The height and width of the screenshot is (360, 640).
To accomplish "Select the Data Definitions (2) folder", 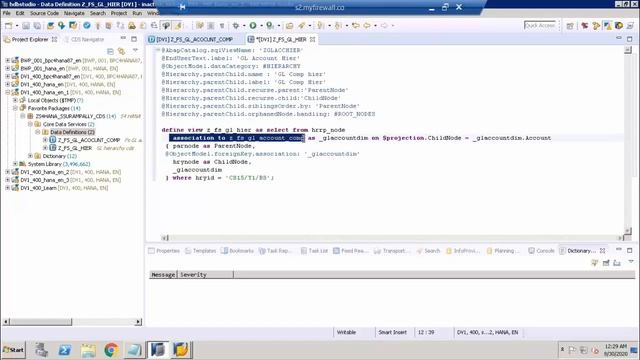I will point(72,132).
